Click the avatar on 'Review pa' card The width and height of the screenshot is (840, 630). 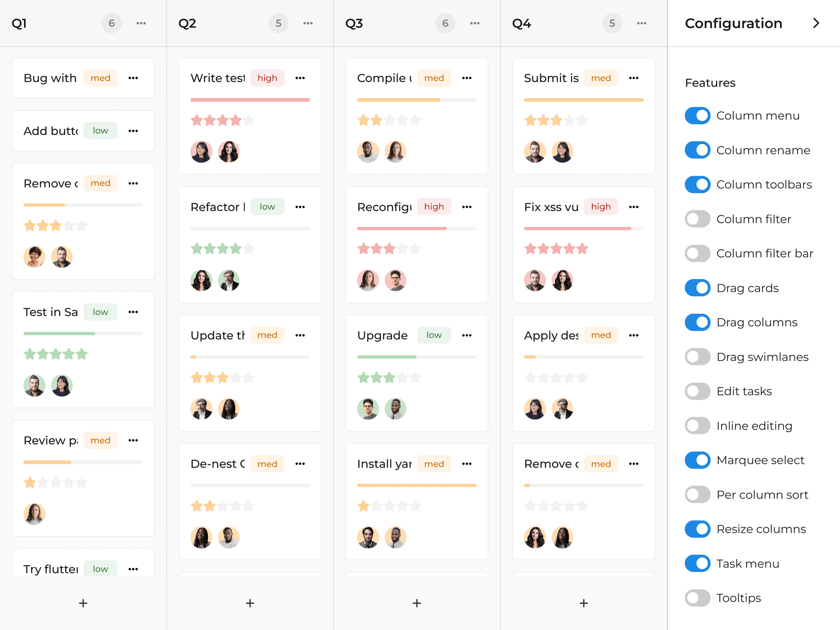point(34,514)
